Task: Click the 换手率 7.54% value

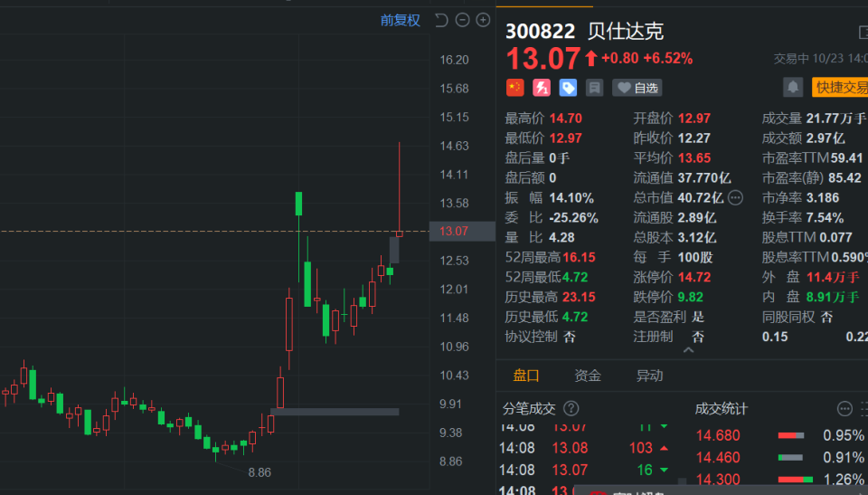Action: point(825,217)
